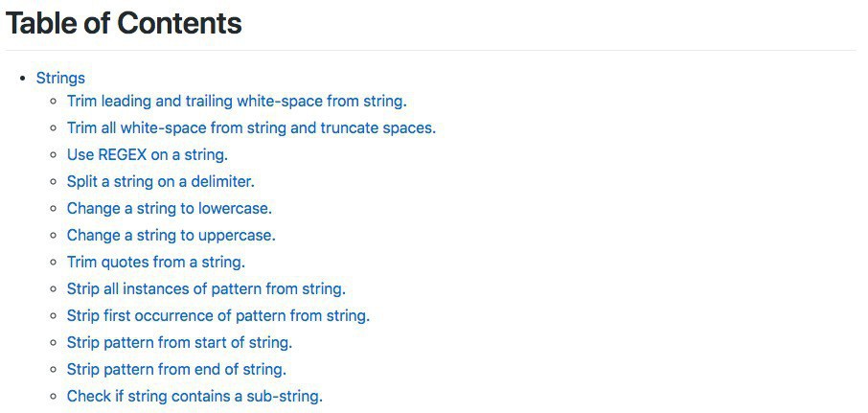
Task: Open Trim quotes from a string
Action: click(x=155, y=262)
